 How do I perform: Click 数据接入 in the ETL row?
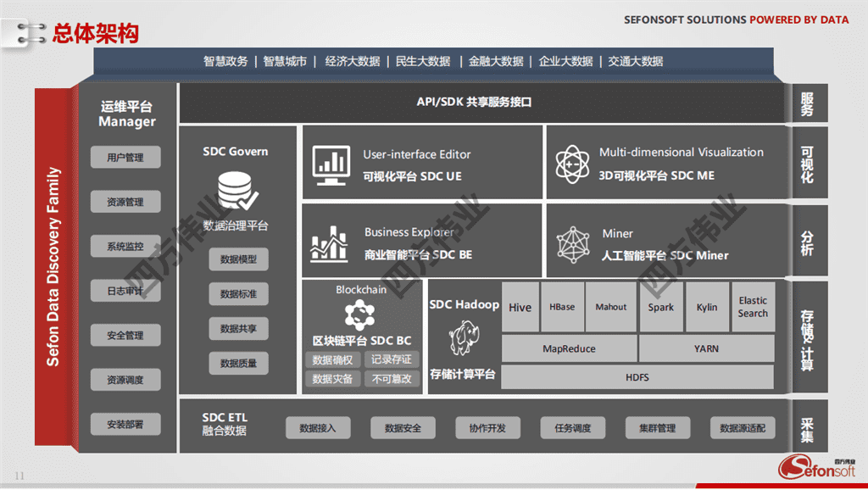[318, 428]
